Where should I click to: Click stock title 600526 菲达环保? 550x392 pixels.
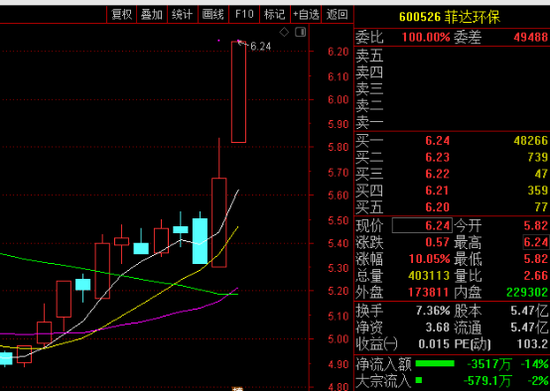(x=449, y=17)
